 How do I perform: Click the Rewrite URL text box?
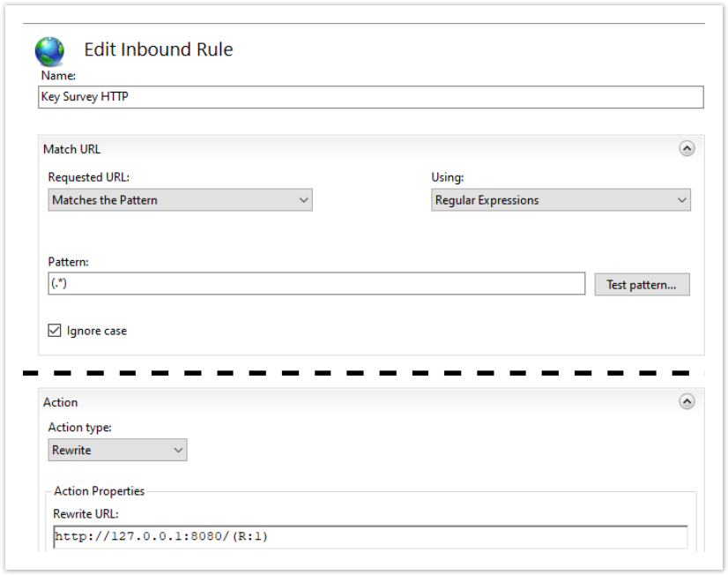tap(370, 536)
